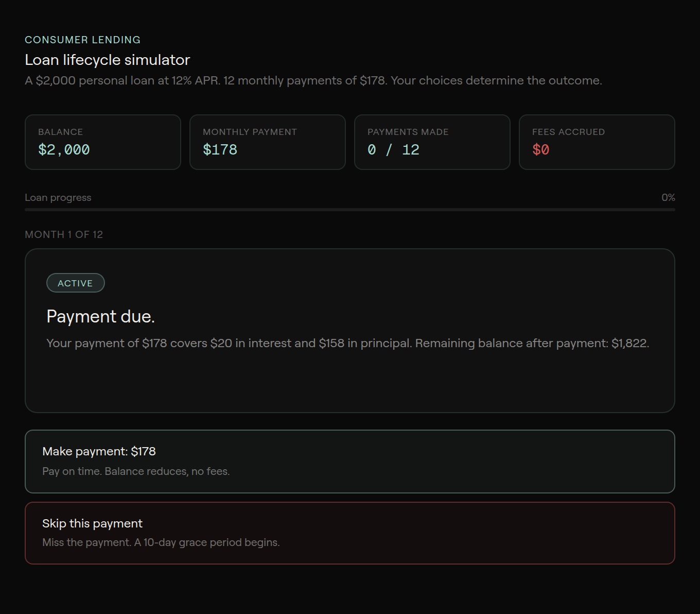Click the 0% progress percentage

point(668,197)
